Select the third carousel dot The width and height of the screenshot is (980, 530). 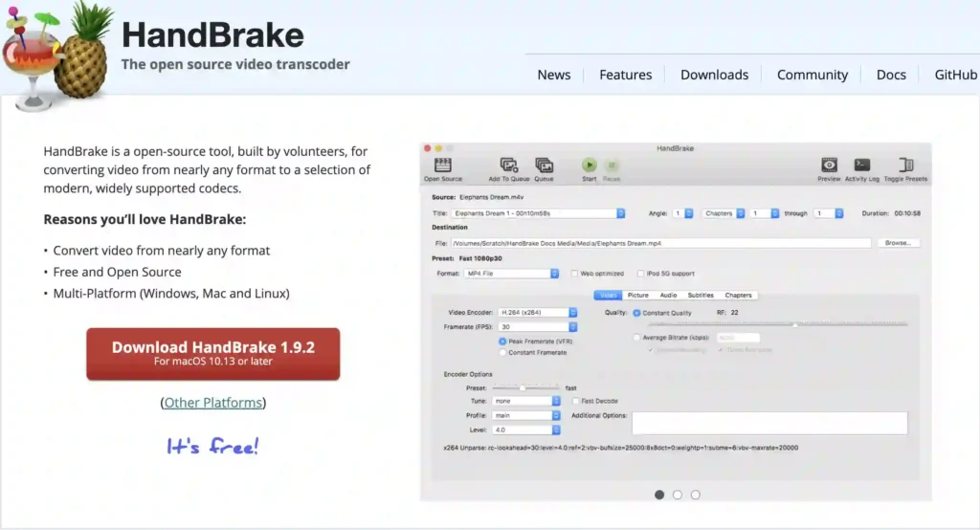(x=696, y=495)
